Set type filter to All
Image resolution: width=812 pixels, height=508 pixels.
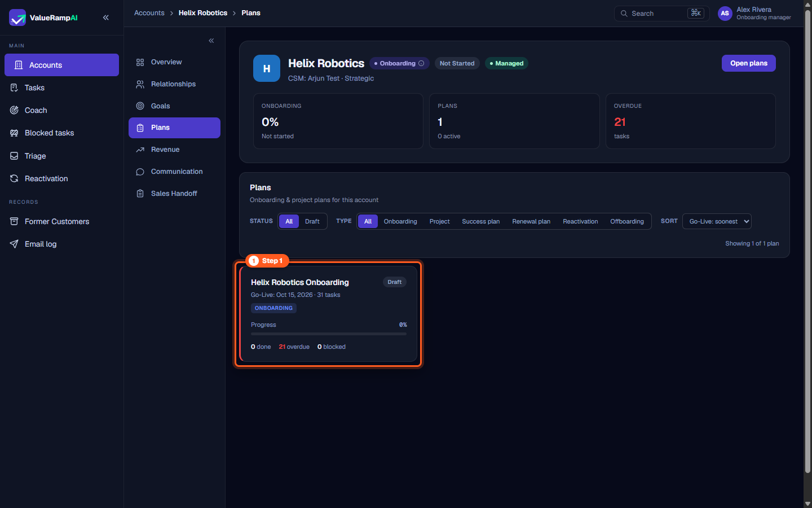[368, 221]
